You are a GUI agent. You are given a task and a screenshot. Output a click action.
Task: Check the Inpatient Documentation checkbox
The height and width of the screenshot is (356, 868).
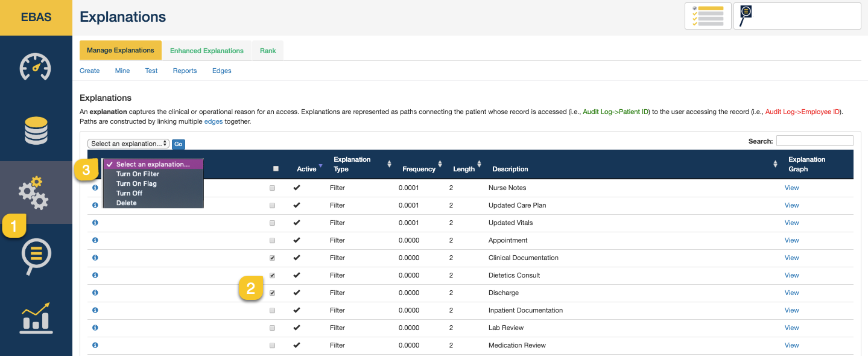272,311
